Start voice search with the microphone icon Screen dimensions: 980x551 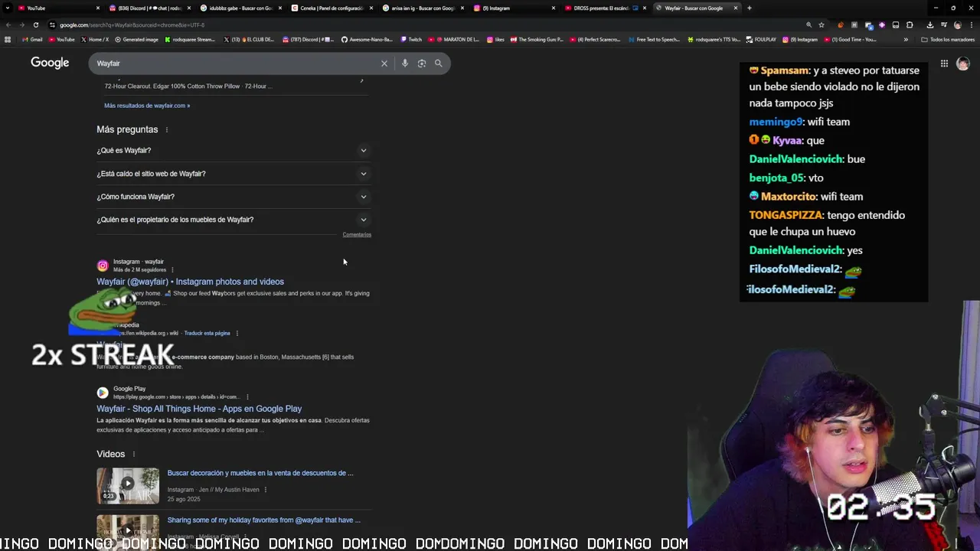405,64
